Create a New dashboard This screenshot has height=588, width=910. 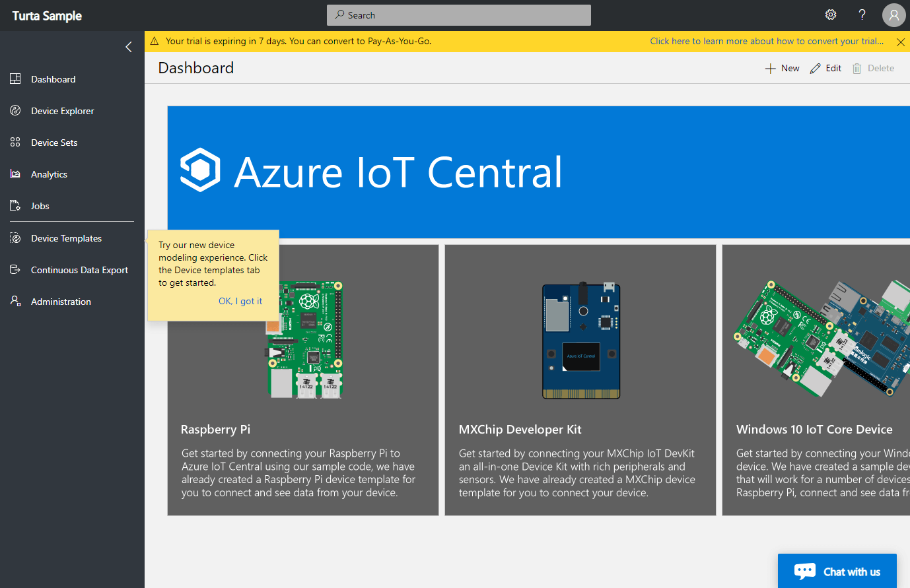pos(790,68)
